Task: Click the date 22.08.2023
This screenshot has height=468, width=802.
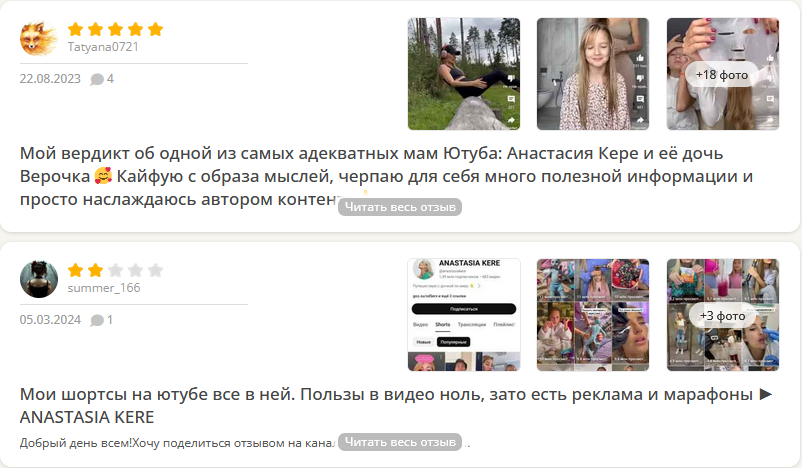Action: click(50, 79)
